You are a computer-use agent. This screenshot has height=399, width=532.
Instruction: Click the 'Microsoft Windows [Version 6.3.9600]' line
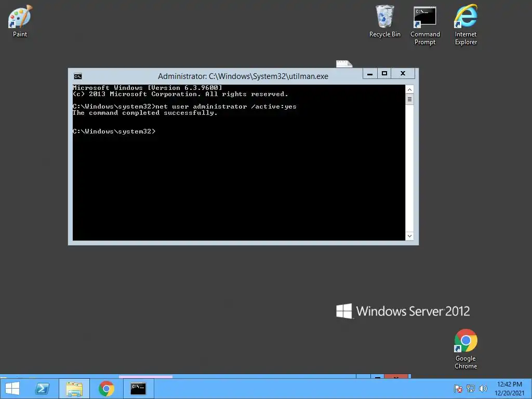pyautogui.click(x=147, y=87)
